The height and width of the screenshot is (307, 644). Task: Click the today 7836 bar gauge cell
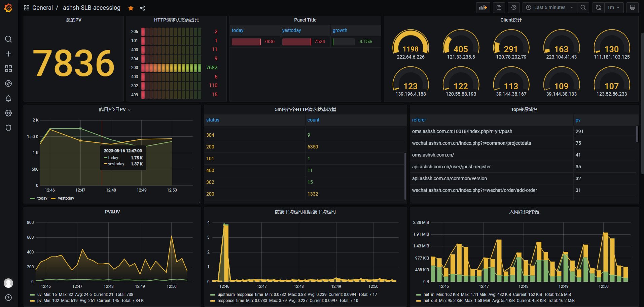tap(255, 42)
